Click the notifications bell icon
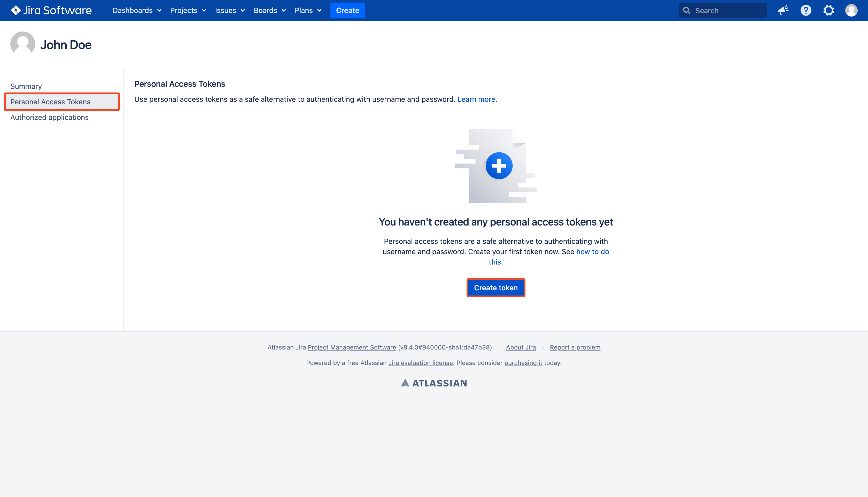The height and width of the screenshot is (497, 868). (783, 10)
